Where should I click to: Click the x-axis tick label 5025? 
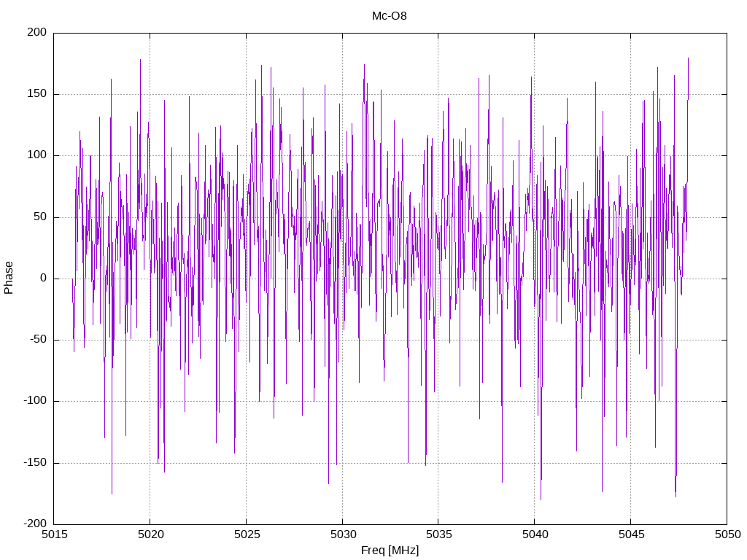click(x=247, y=534)
